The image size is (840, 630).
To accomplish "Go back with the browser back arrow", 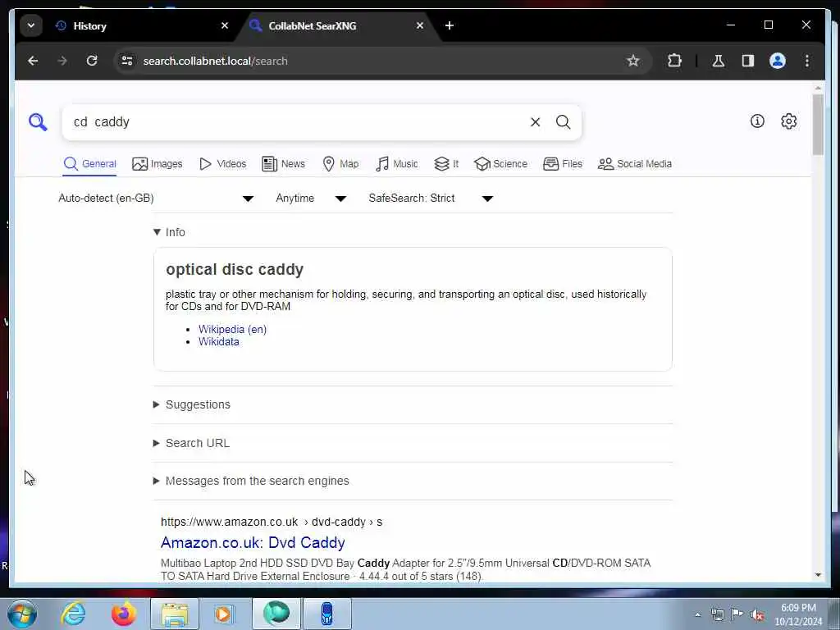I will coord(33,61).
